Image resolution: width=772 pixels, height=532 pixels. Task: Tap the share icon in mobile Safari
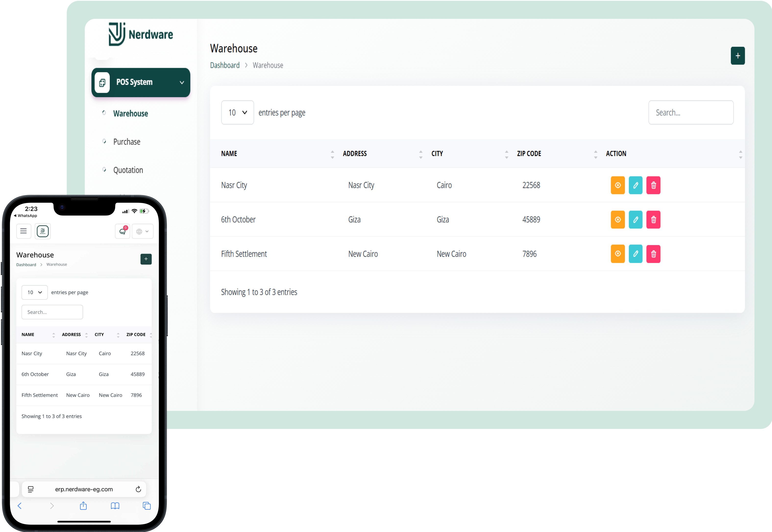coord(83,506)
